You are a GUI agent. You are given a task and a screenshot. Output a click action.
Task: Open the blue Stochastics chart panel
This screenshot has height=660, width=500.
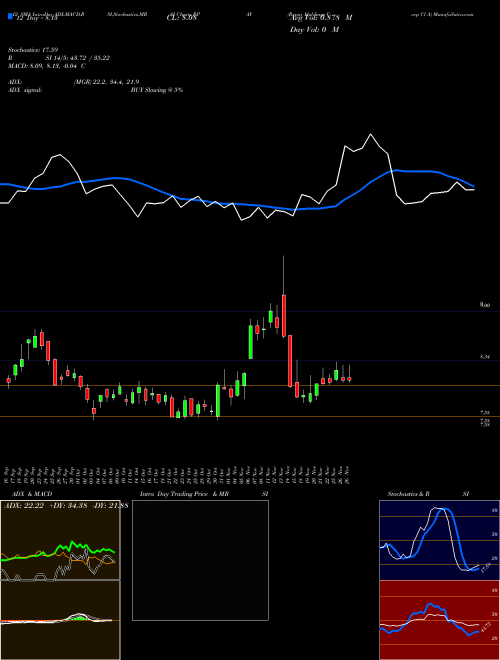(x=439, y=540)
